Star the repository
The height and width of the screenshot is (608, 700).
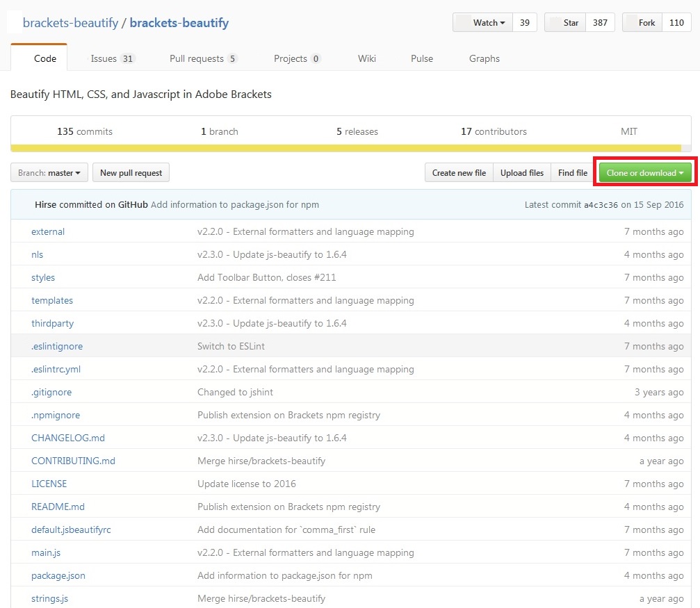tap(565, 23)
